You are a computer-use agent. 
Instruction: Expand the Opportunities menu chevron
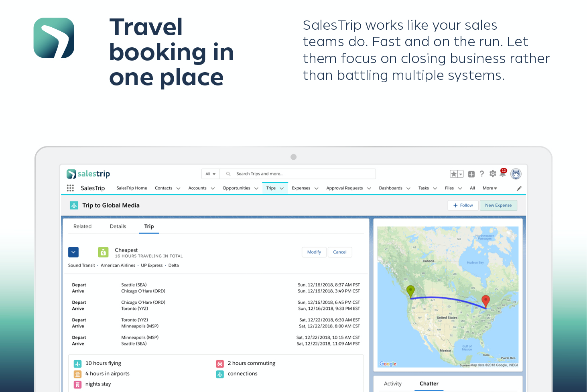pyautogui.click(x=256, y=188)
